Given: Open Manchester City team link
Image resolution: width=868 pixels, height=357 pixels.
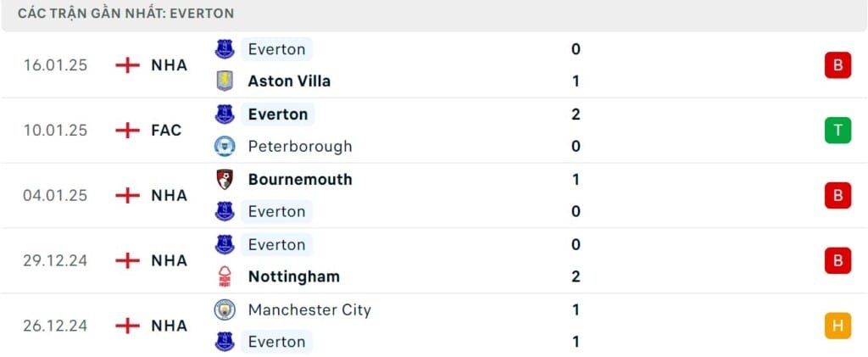Looking at the screenshot, I should pyautogui.click(x=309, y=310).
